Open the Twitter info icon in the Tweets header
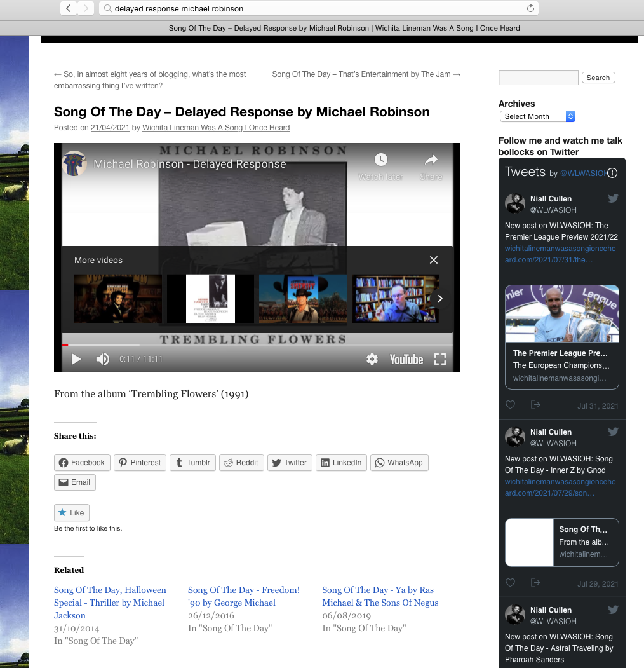This screenshot has width=644, height=668. click(x=612, y=173)
